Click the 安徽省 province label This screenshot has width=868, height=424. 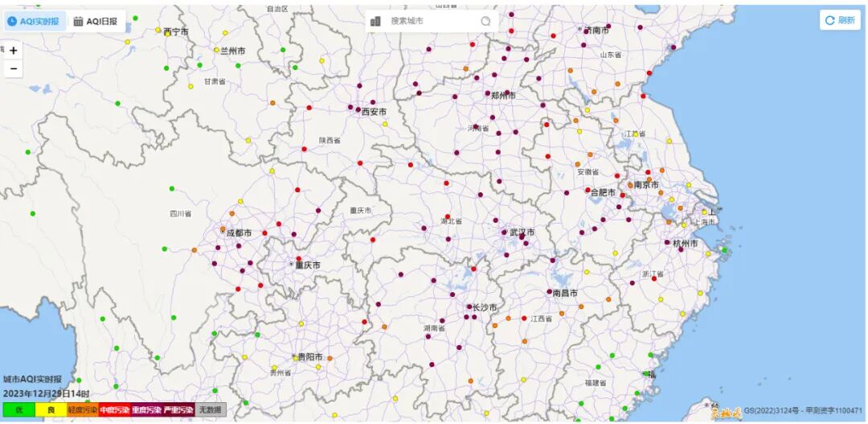click(588, 172)
